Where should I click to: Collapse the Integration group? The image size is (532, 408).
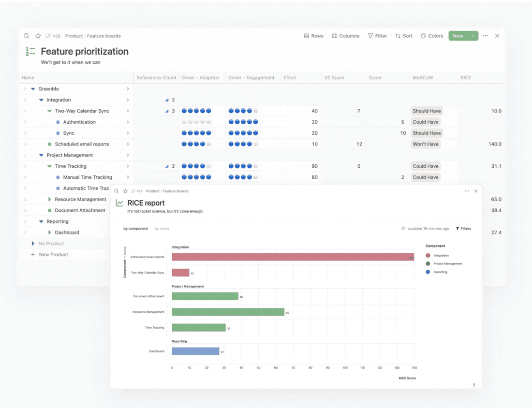(x=41, y=100)
